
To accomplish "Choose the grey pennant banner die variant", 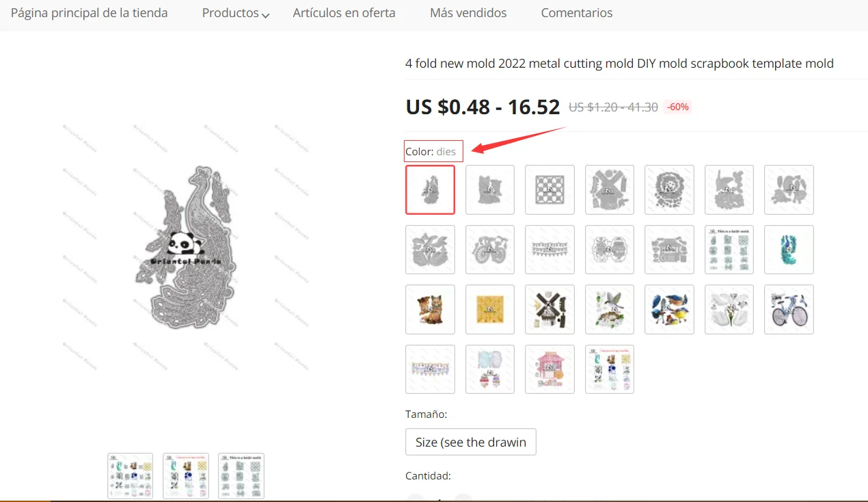I will click(x=550, y=250).
